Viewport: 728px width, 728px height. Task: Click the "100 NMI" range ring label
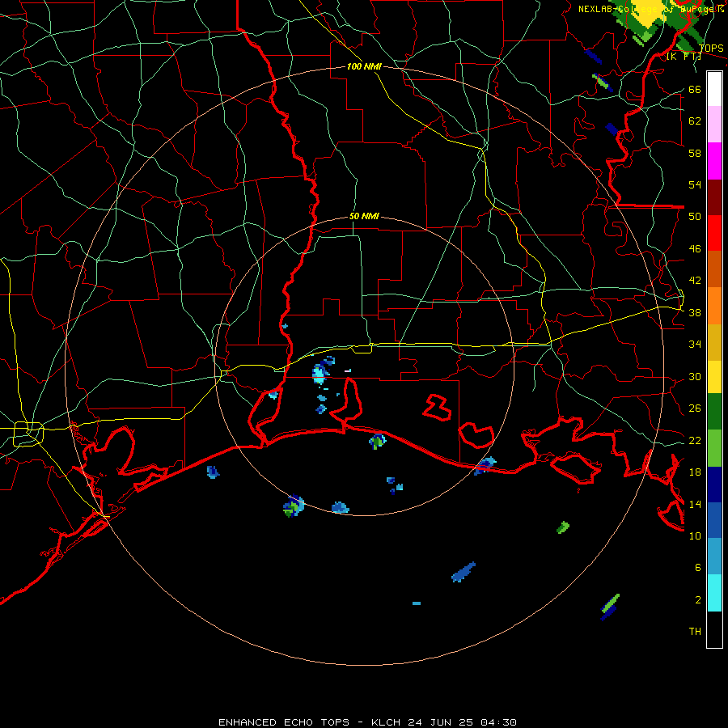[364, 67]
